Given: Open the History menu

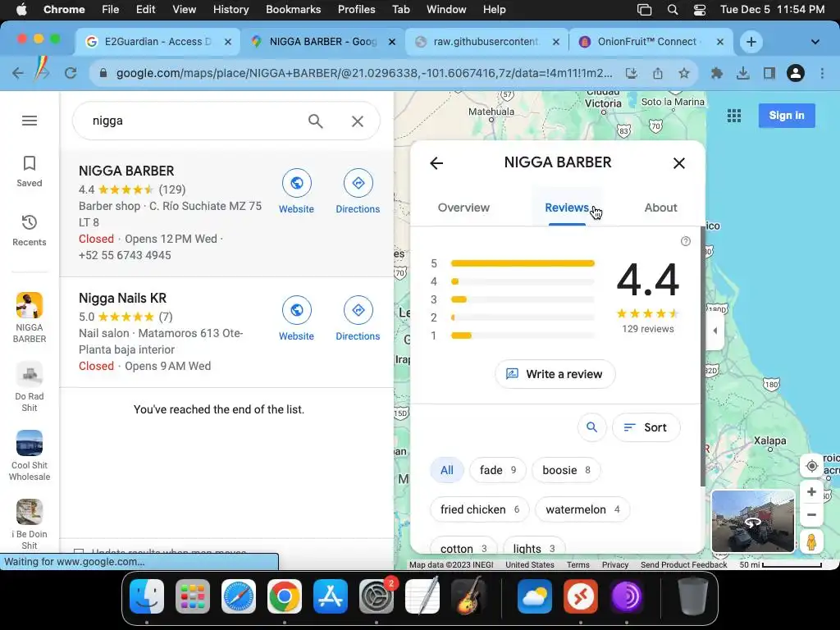Looking at the screenshot, I should click(x=231, y=9).
